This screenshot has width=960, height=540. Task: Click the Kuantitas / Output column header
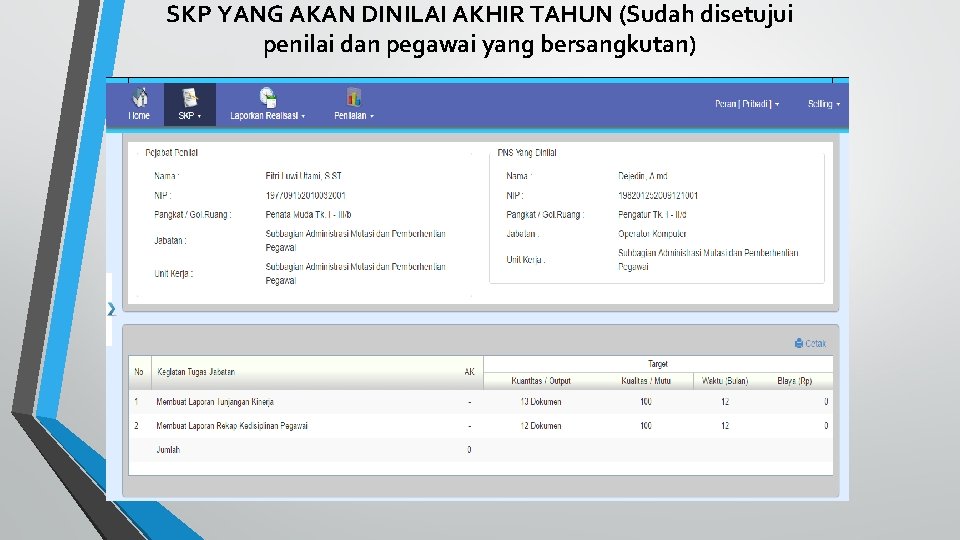pos(541,381)
